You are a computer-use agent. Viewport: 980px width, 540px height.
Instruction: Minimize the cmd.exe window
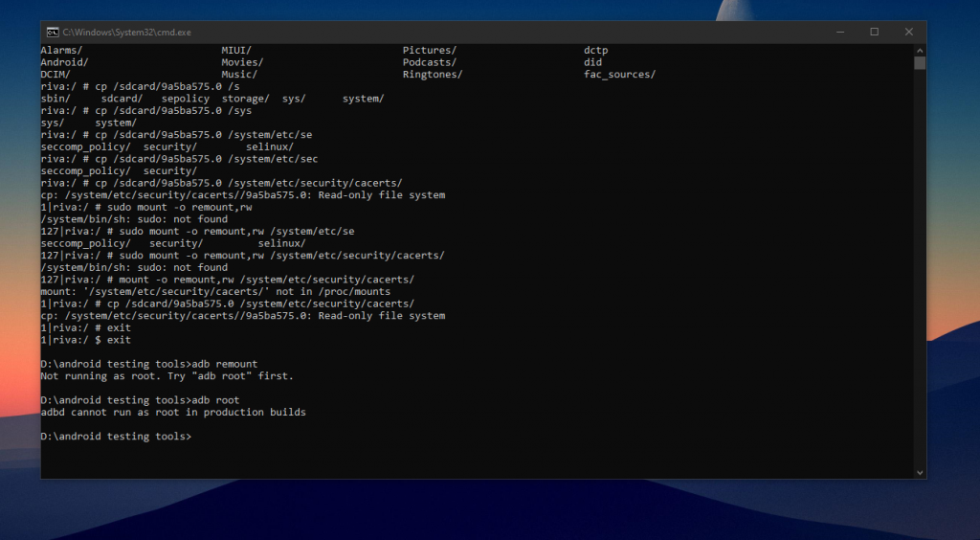[840, 32]
